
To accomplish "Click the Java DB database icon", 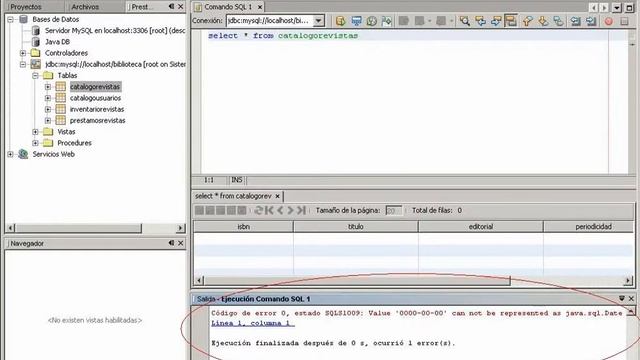I will click(x=36, y=42).
